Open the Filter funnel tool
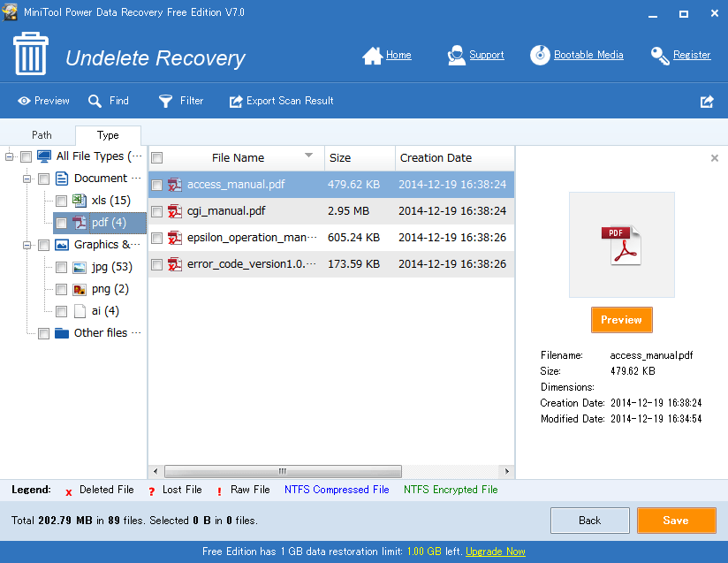 pyautogui.click(x=165, y=101)
